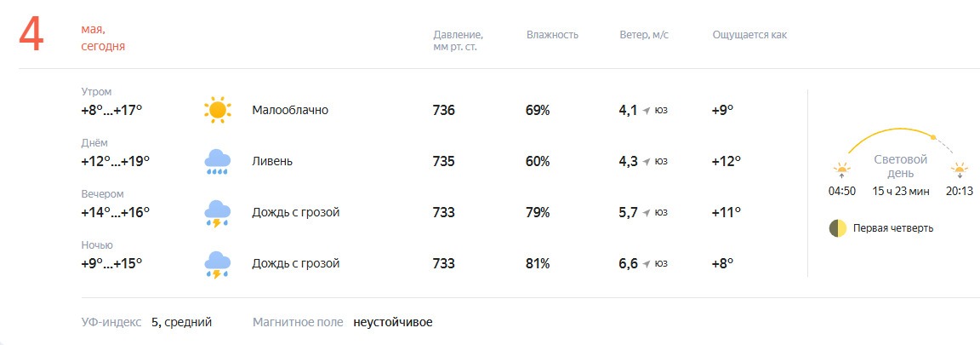Viewport: 980px width, 345px height.
Task: Click the night thunderstorm cloud icon
Action: (x=218, y=264)
